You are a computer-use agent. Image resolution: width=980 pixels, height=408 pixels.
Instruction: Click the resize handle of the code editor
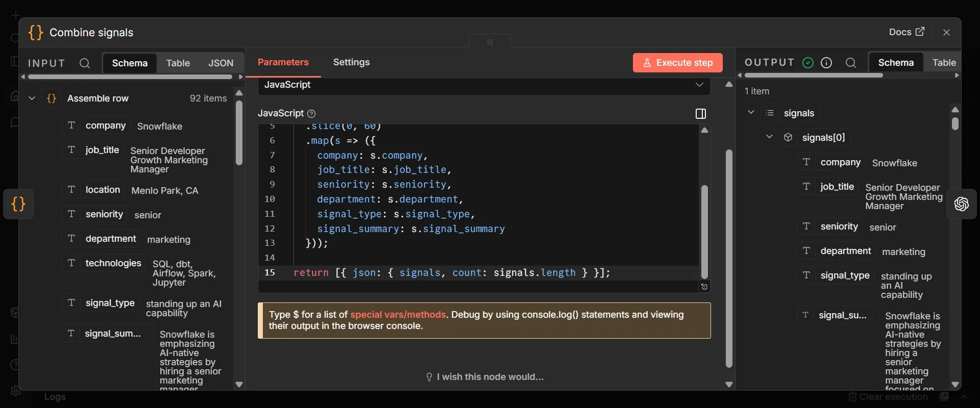(x=704, y=287)
